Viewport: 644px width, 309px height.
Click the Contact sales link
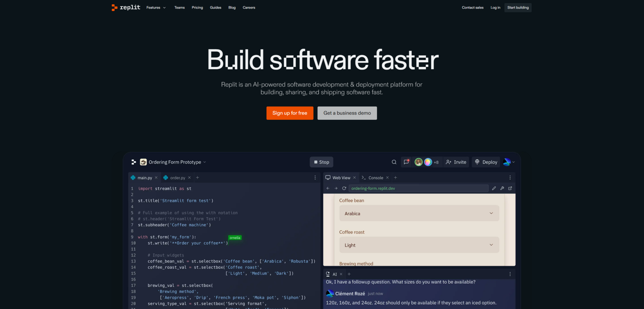click(x=473, y=8)
